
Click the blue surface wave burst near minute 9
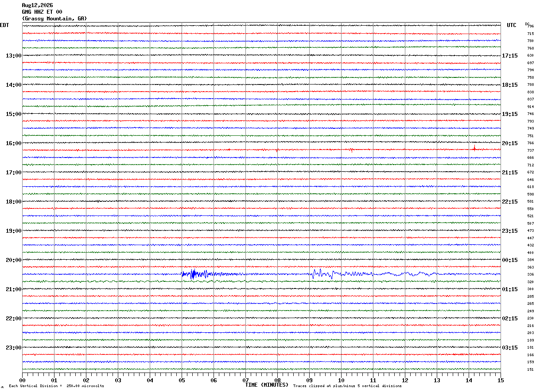[322, 274]
